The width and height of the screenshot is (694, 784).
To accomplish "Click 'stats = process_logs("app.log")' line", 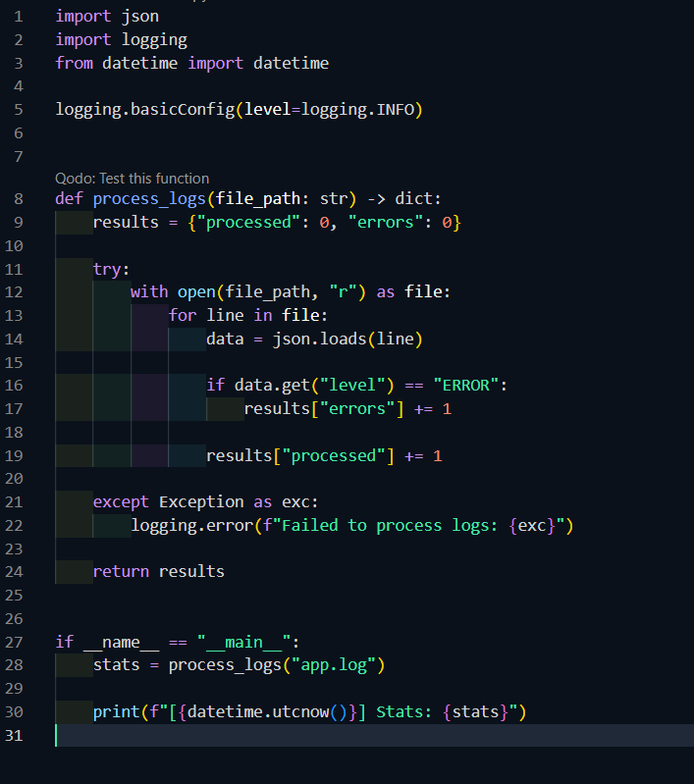I will click(x=240, y=665).
